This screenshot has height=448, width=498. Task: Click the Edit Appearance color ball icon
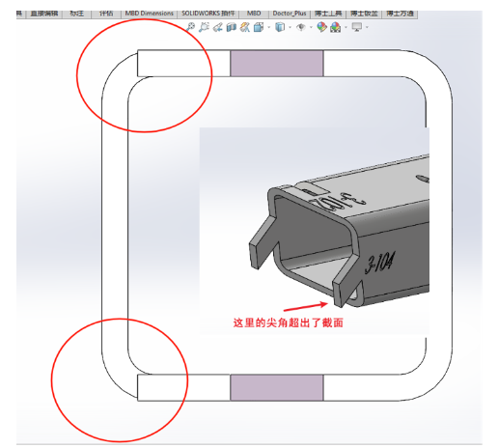(321, 27)
